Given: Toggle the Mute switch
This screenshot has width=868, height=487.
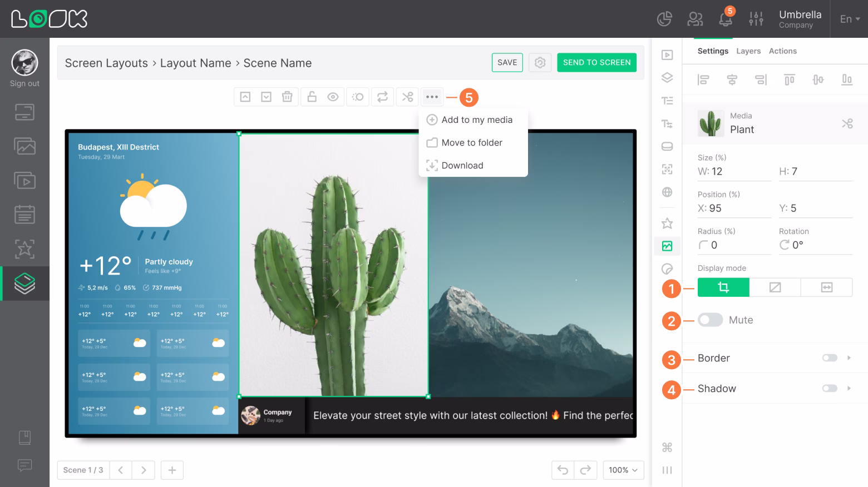Looking at the screenshot, I should [711, 320].
